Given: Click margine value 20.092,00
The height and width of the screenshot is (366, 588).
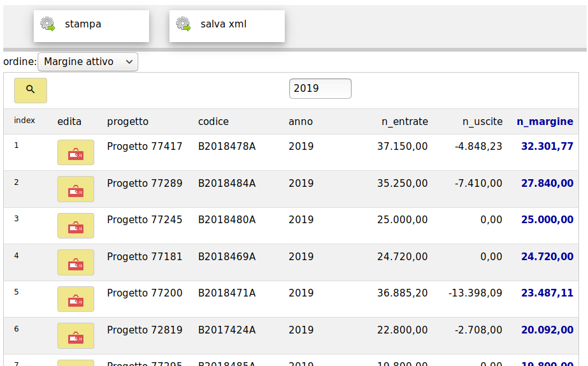Looking at the screenshot, I should point(547,330).
